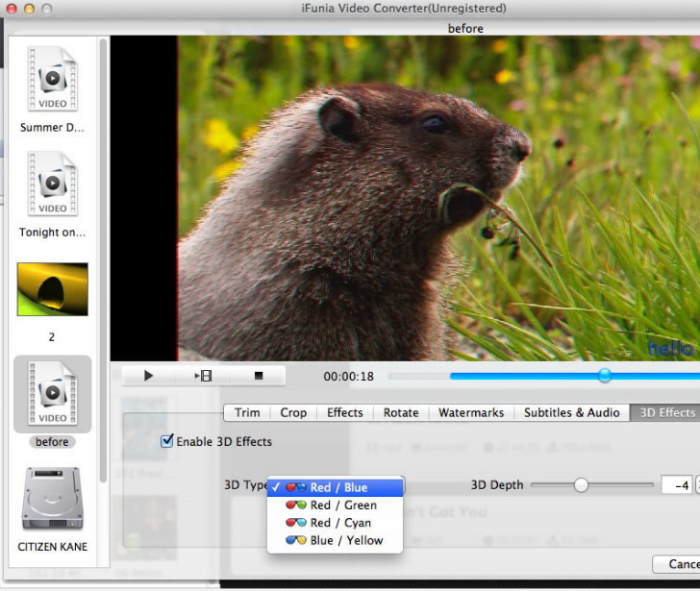The width and height of the screenshot is (700, 591).
Task: Select the Summer D... video file icon
Action: coord(53,79)
